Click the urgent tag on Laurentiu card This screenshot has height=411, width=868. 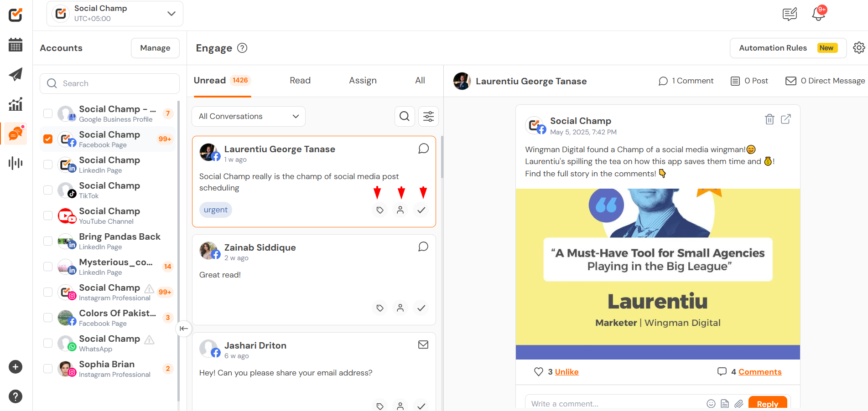pos(215,210)
